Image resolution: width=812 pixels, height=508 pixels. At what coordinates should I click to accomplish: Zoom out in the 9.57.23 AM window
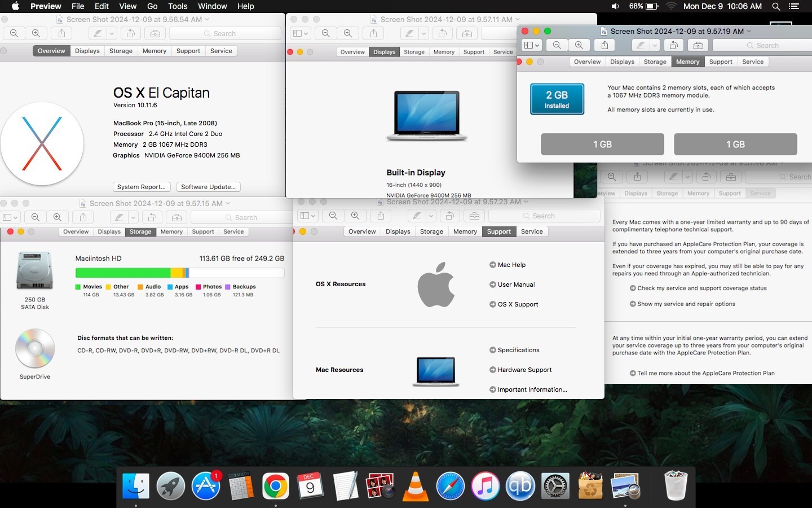pyautogui.click(x=333, y=216)
